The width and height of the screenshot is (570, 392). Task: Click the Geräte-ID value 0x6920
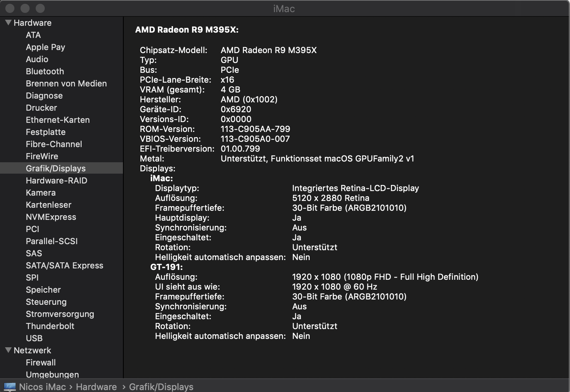point(236,109)
